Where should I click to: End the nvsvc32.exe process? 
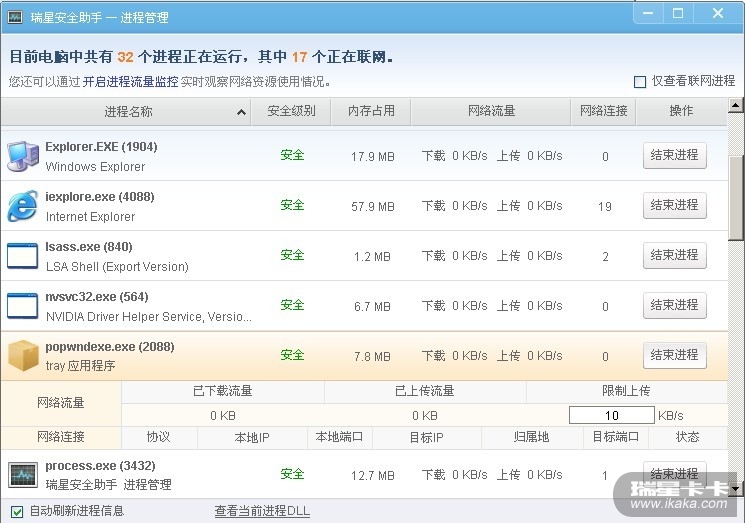(x=675, y=305)
